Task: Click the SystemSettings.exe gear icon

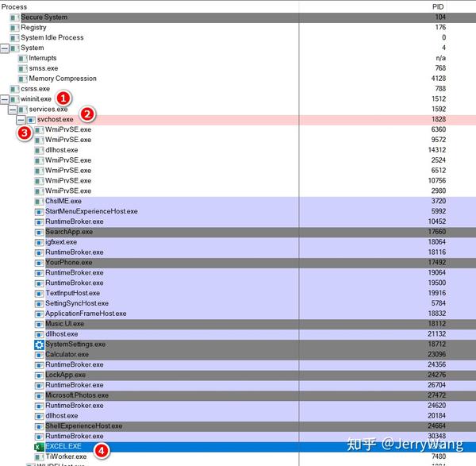Action: click(39, 345)
